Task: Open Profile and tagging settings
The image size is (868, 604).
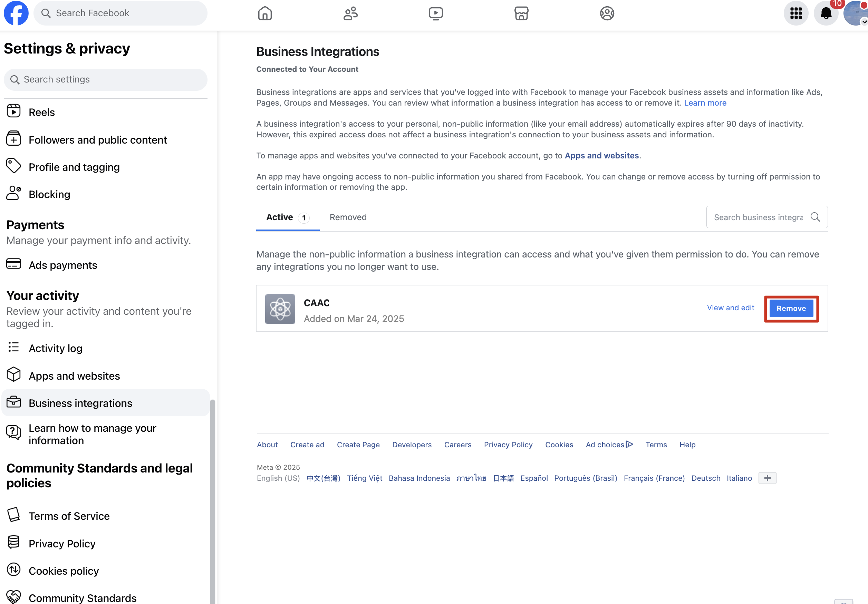Action: (105, 167)
